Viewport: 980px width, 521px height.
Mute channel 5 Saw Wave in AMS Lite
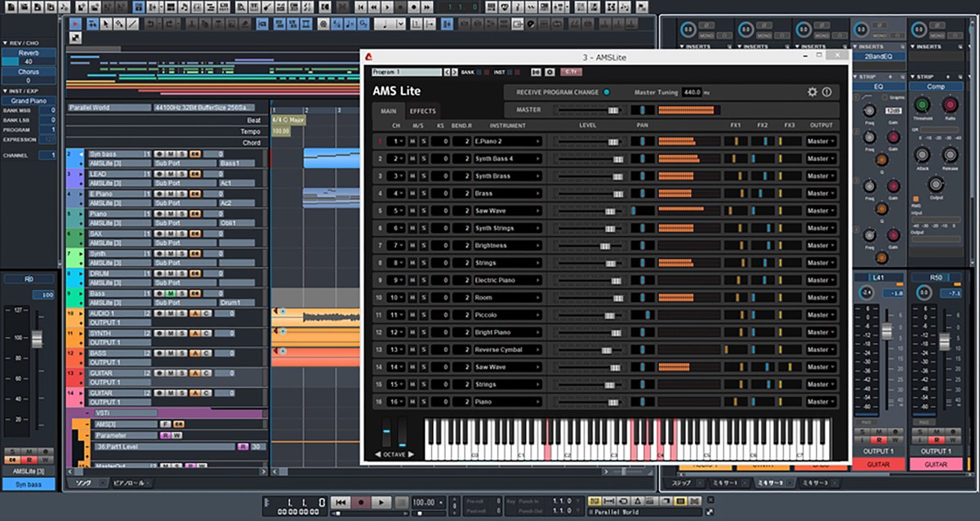[412, 211]
